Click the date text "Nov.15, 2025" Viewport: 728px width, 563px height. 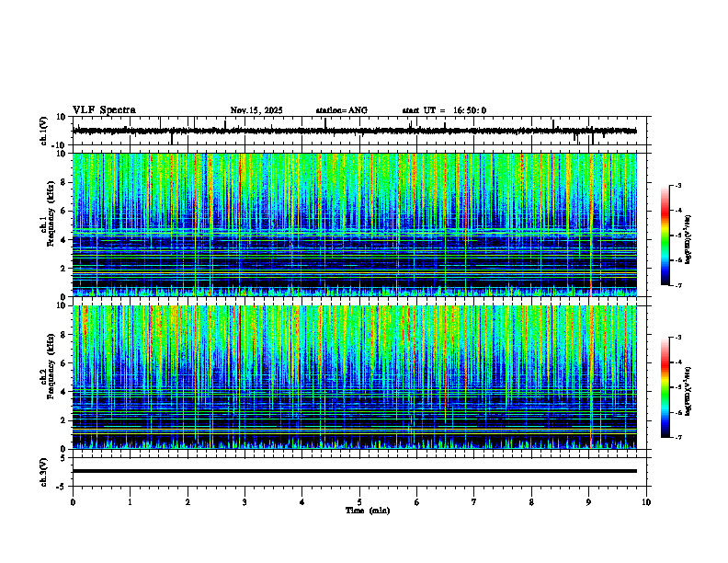256,110
